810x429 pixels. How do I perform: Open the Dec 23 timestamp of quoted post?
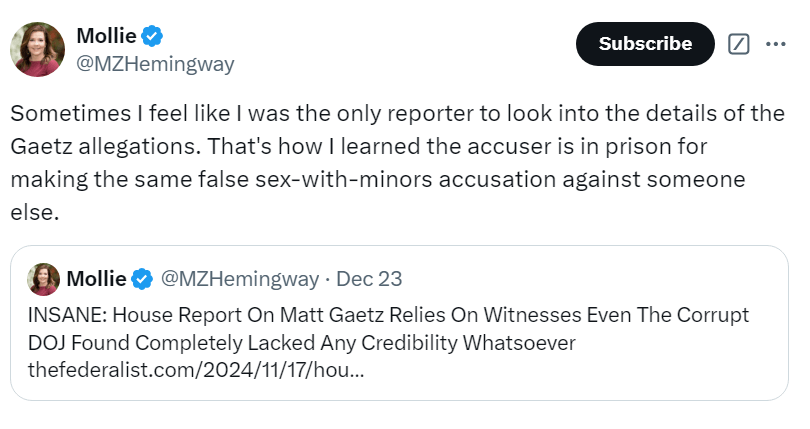point(369,277)
